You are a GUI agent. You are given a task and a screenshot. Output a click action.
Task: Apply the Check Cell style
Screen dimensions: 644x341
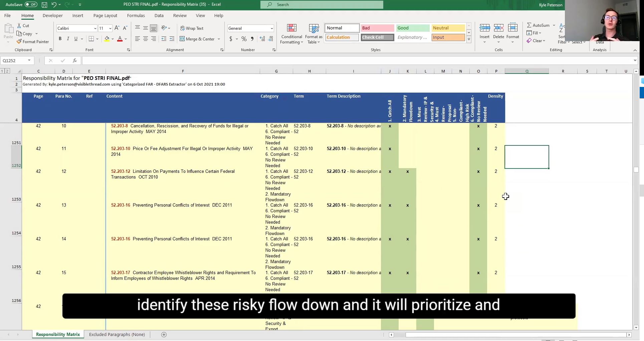(x=377, y=37)
